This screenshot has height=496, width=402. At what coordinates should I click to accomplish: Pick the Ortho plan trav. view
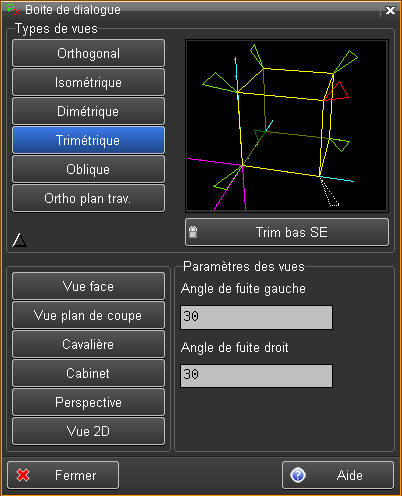(88, 198)
